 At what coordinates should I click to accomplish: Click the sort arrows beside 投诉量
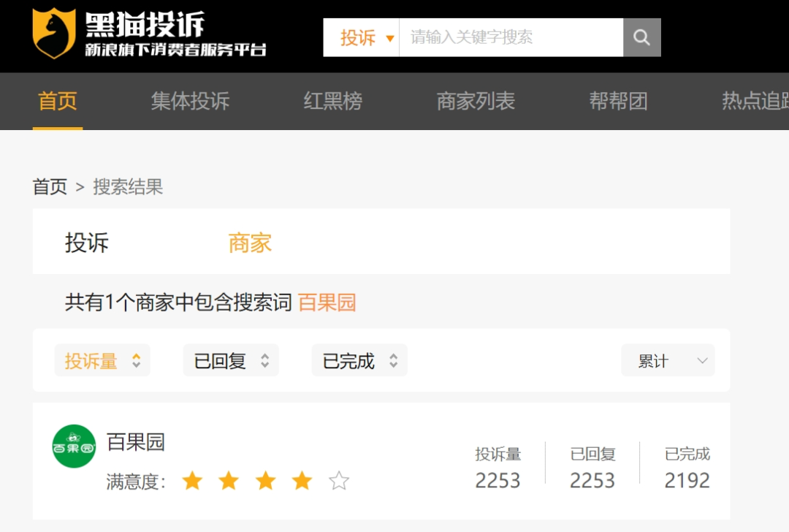tap(136, 361)
